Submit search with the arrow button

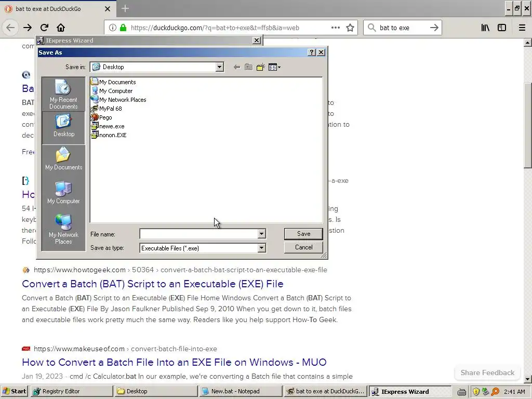click(434, 28)
